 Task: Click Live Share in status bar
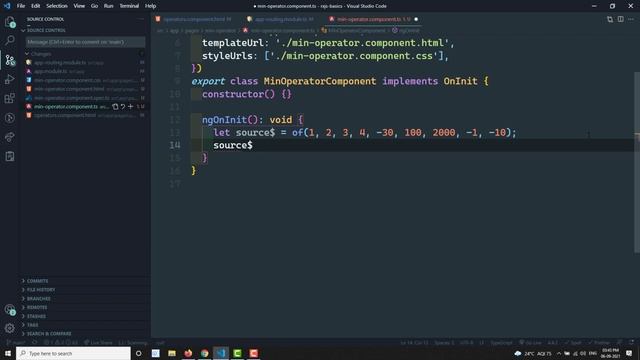point(98,342)
